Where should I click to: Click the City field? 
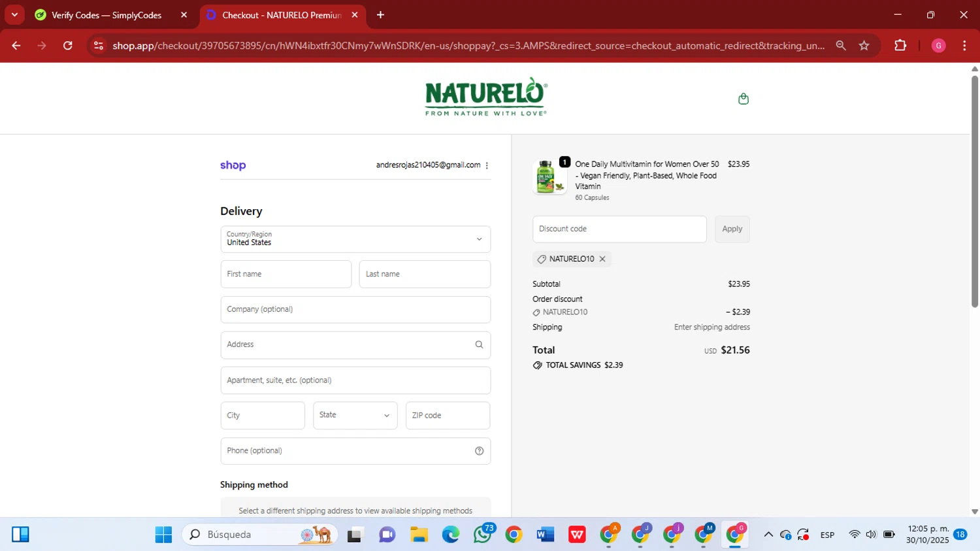tap(263, 416)
